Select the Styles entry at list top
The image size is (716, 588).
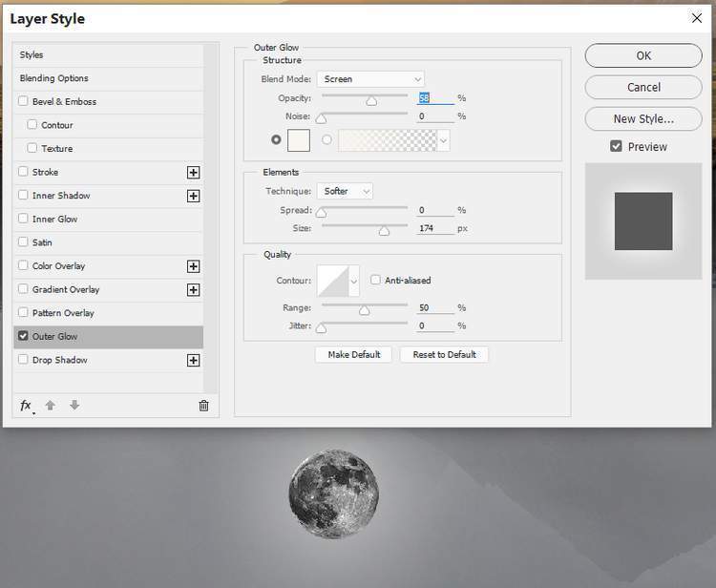pos(32,55)
